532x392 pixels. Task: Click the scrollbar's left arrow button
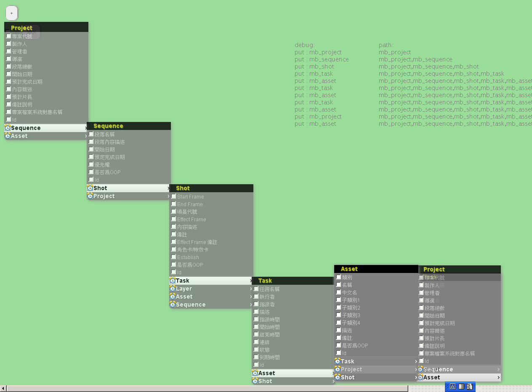tap(3, 389)
